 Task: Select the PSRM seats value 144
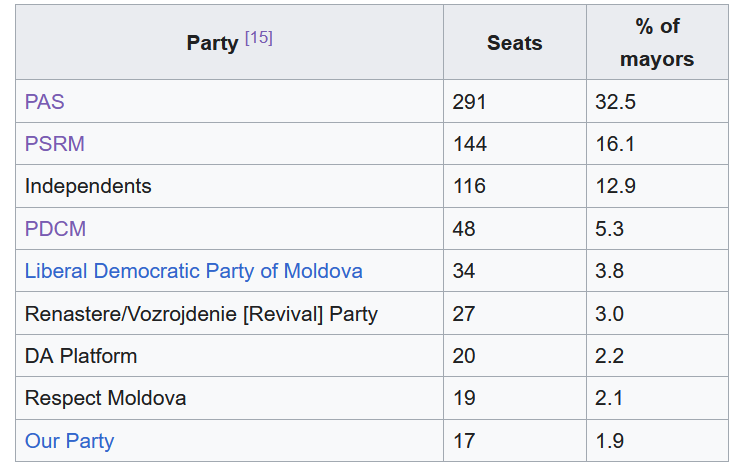coord(470,144)
